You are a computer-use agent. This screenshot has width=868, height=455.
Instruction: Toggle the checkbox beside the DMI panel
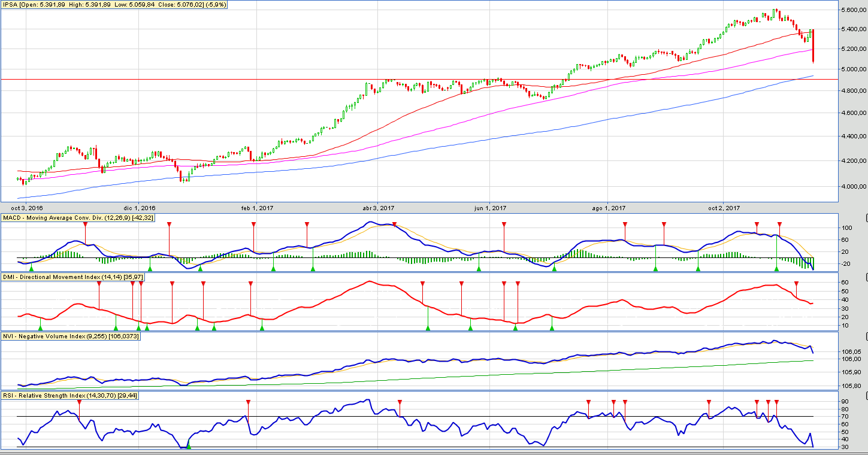(866, 276)
